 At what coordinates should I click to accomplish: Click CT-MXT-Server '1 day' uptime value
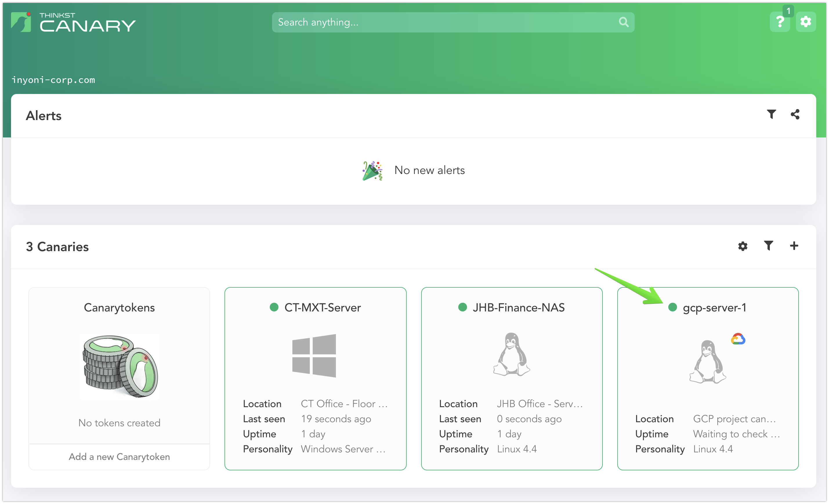(313, 434)
